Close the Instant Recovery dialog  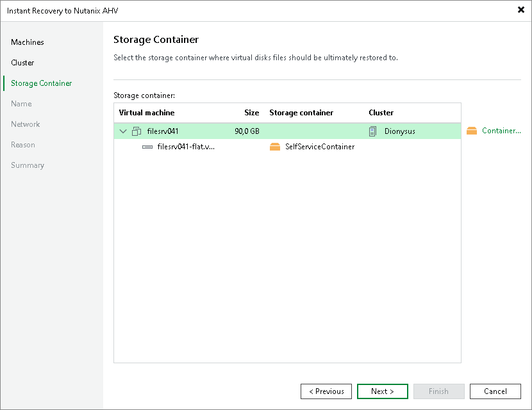pyautogui.click(x=521, y=10)
